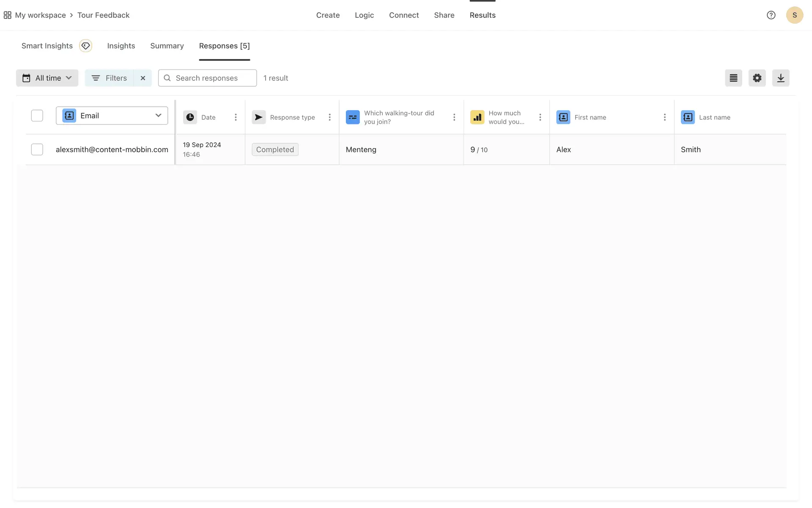Navigate to My workspace breadcrumb
812x508 pixels.
40,15
